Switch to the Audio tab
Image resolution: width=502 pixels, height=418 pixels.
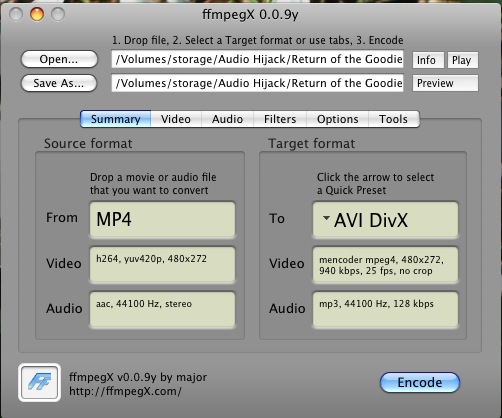pyautogui.click(x=227, y=119)
